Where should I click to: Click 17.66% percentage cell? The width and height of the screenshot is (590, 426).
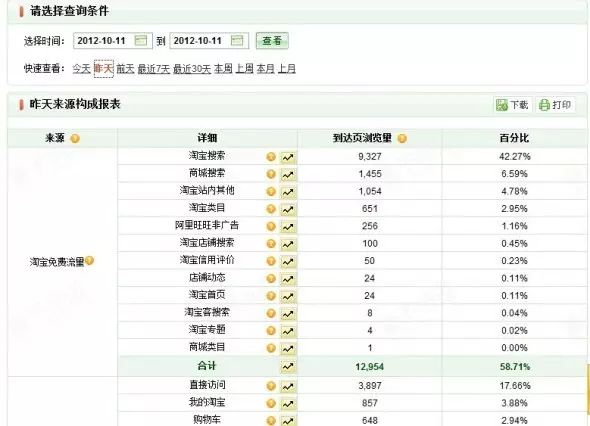[x=515, y=386]
